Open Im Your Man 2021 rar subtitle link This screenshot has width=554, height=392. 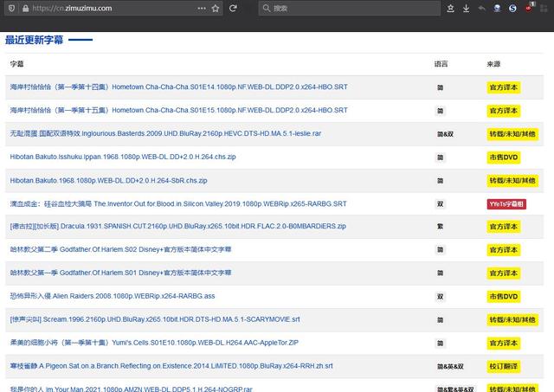(131, 389)
